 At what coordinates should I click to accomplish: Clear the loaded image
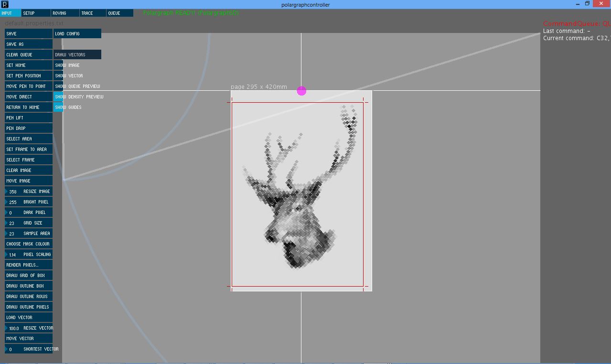pos(29,170)
